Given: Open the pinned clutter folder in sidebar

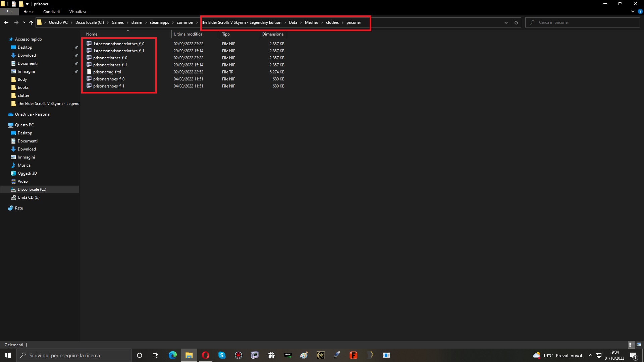Looking at the screenshot, I should point(23,96).
